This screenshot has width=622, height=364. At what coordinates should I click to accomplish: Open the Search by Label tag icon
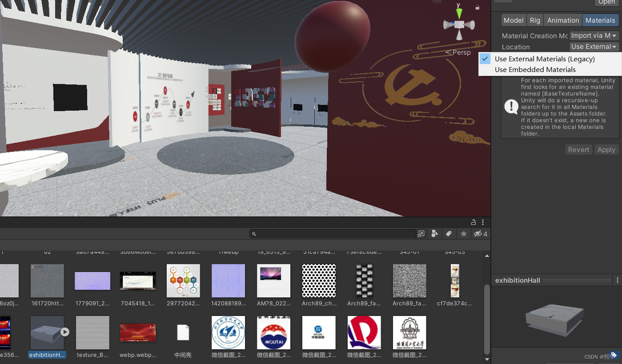[449, 234]
